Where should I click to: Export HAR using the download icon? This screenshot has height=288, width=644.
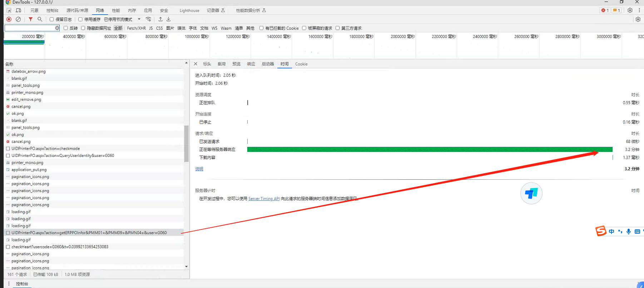click(169, 19)
